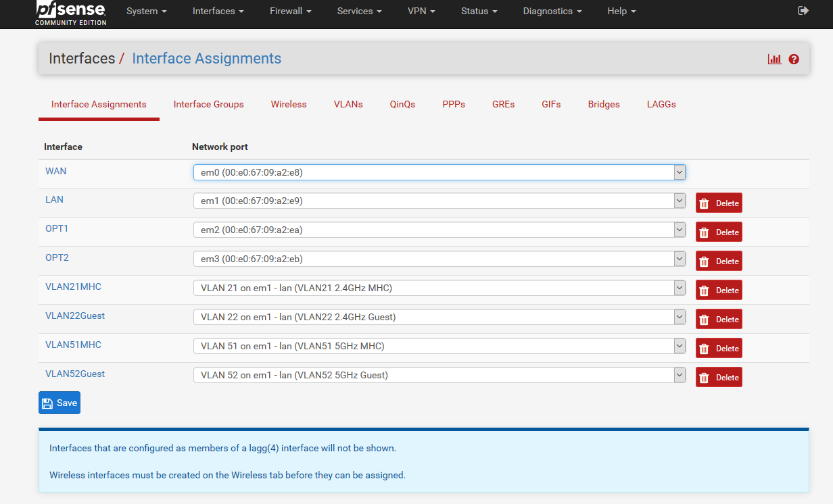Go to Interfaces breadcrumb link

[82, 59]
